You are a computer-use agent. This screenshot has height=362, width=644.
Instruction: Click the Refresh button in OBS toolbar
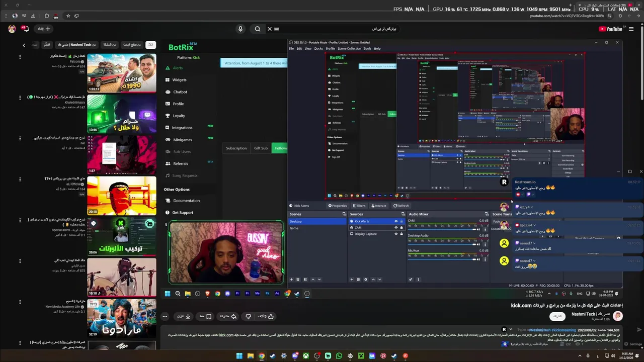coord(401,206)
